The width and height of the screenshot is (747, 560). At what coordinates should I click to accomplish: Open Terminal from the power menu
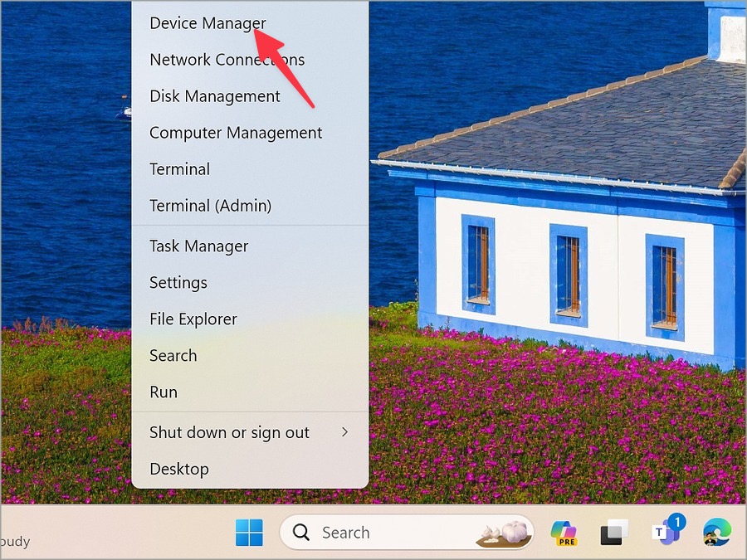(x=250, y=169)
